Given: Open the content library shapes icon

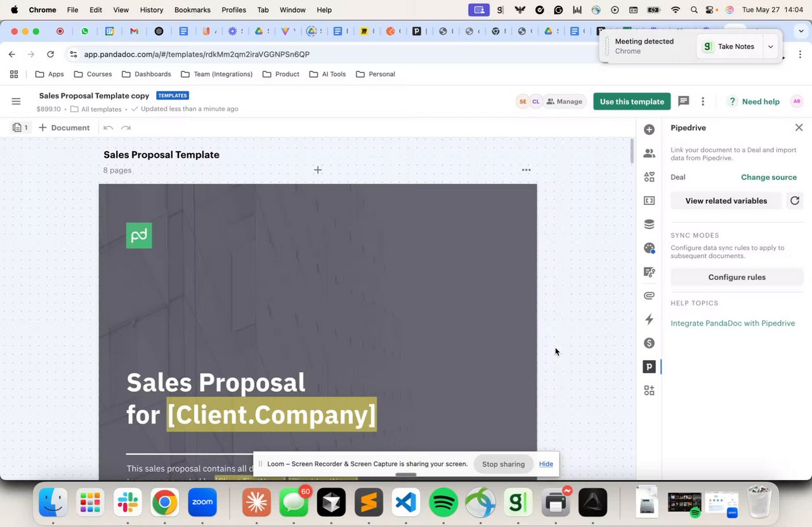Looking at the screenshot, I should [x=649, y=177].
